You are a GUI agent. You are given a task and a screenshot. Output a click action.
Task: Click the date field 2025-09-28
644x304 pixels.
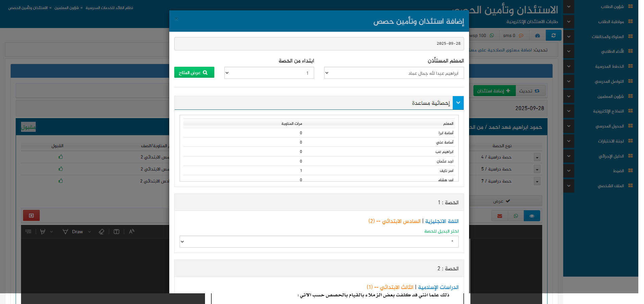coord(319,44)
